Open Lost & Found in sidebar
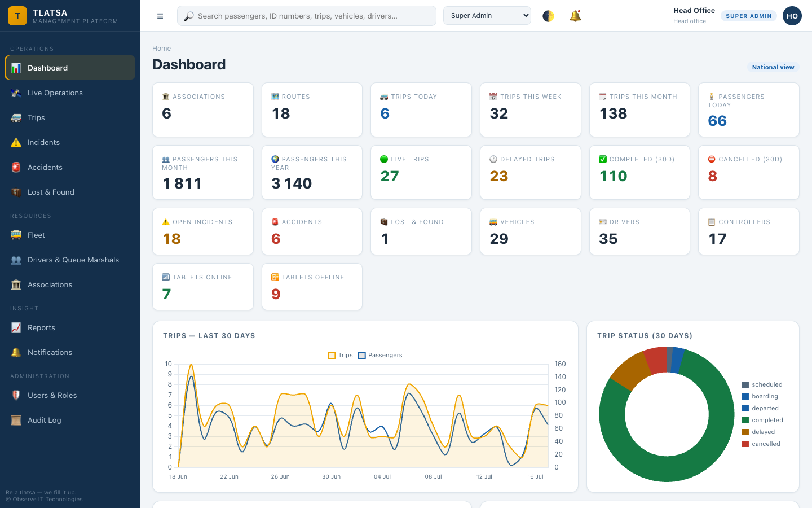Image resolution: width=812 pixels, height=508 pixels. [x=70, y=192]
